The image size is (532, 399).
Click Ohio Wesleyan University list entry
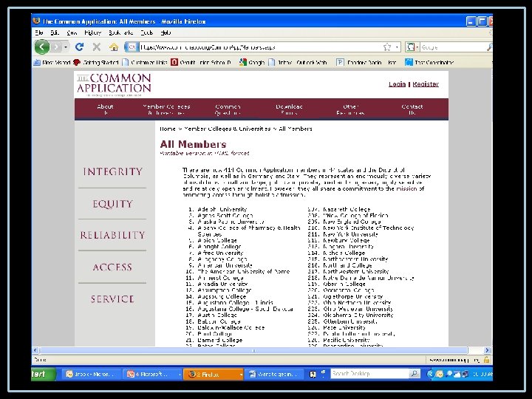[x=358, y=309]
